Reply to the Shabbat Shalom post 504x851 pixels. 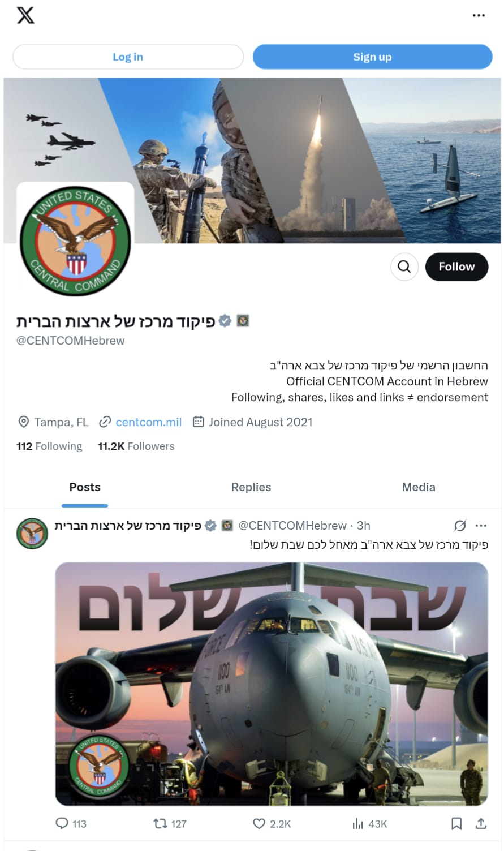(x=71, y=824)
